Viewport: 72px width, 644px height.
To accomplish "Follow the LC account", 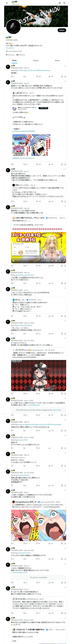I will [62, 30].
